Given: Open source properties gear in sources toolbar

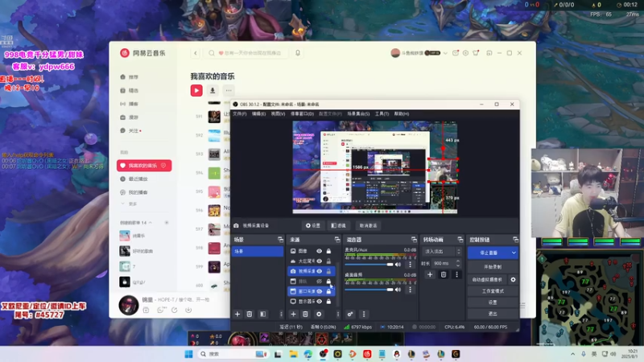Looking at the screenshot, I should click(319, 314).
